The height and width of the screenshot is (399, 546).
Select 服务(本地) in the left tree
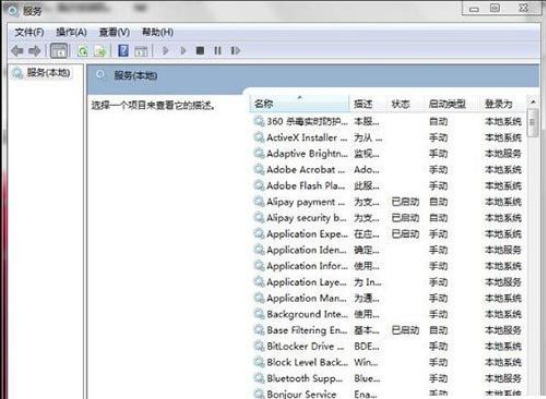pos(48,72)
